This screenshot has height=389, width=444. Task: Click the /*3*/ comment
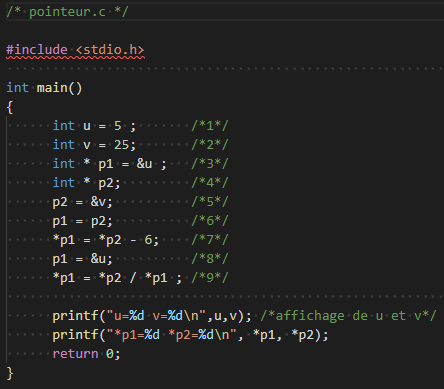tap(210, 164)
